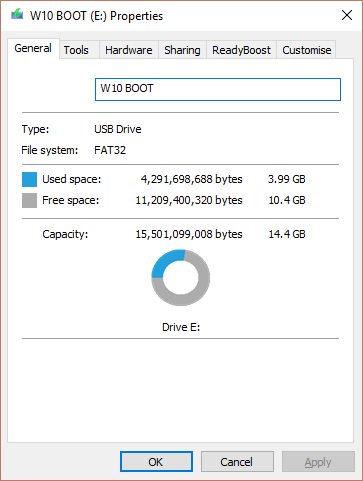
Task: Open the Customise tab
Action: (x=307, y=50)
